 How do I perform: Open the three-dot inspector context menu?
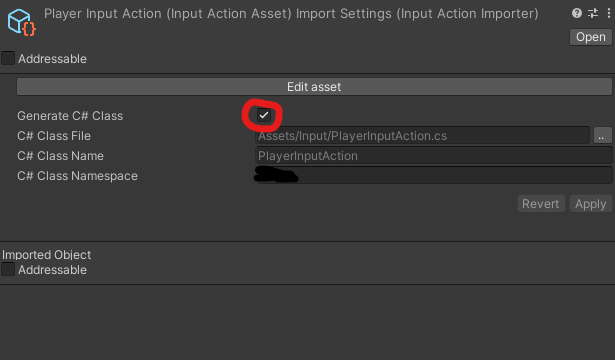[x=608, y=13]
